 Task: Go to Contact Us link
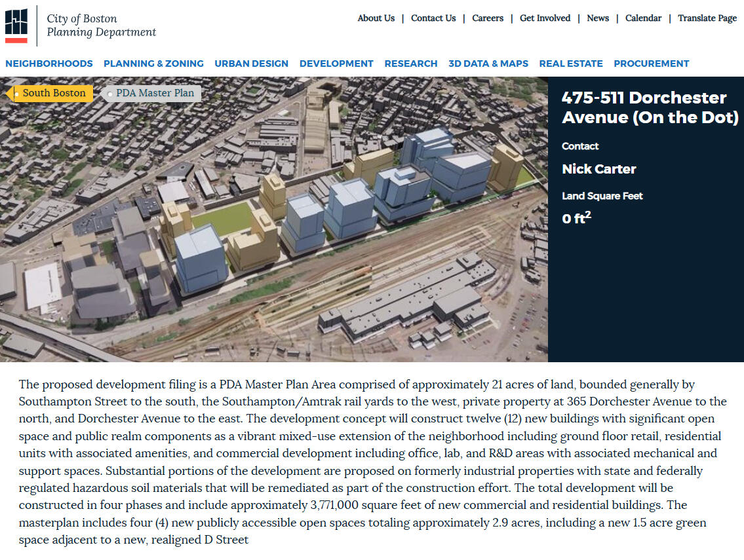pyautogui.click(x=433, y=18)
